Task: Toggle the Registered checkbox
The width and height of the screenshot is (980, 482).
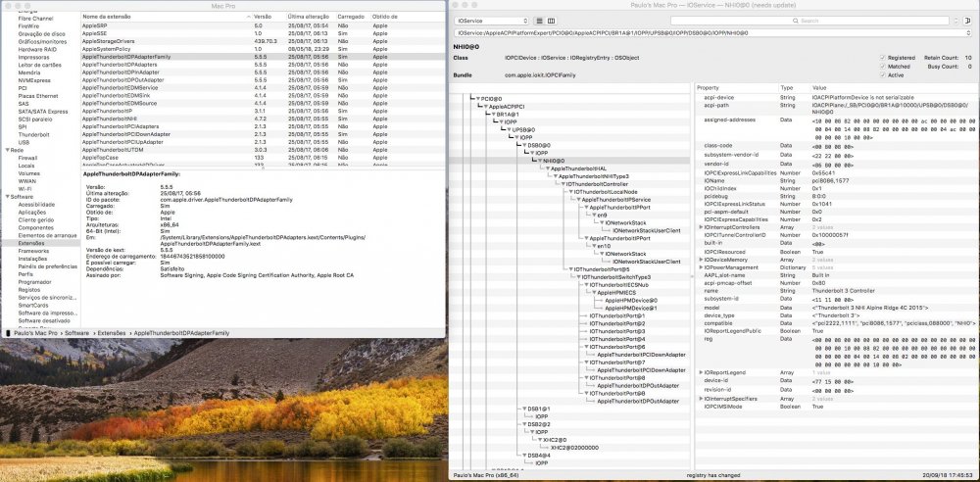Action: coord(882,58)
